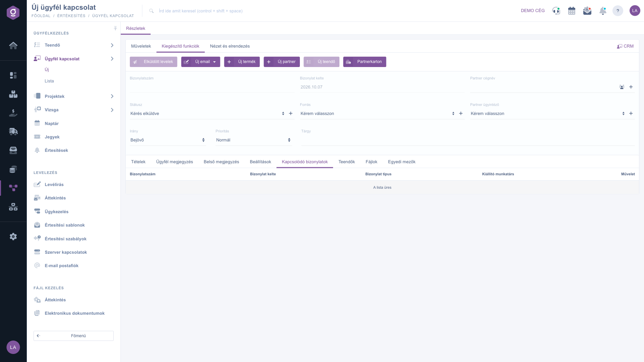Viewport: 644px width, 362px height.
Task: Pin the side menu with pin icon
Action: tap(115, 28)
